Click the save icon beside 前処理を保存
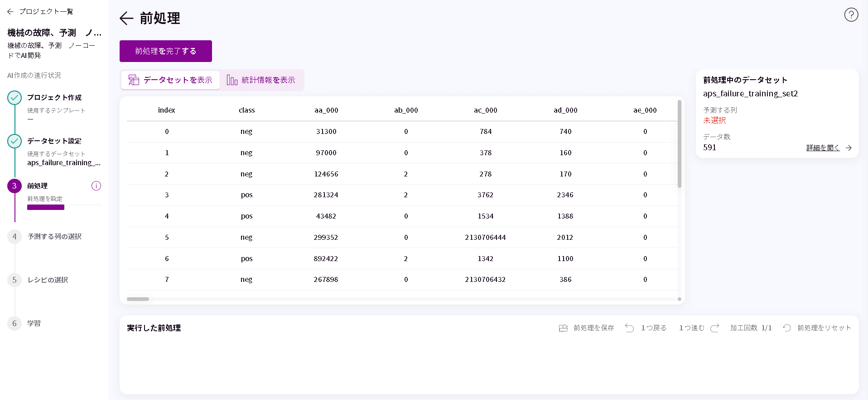The height and width of the screenshot is (400, 868). (x=563, y=328)
